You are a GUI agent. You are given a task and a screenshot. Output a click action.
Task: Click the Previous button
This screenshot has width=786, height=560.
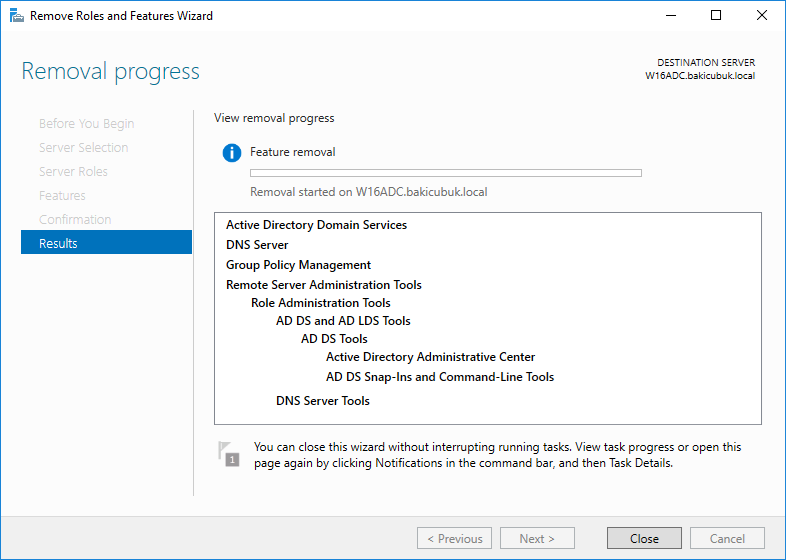click(454, 538)
